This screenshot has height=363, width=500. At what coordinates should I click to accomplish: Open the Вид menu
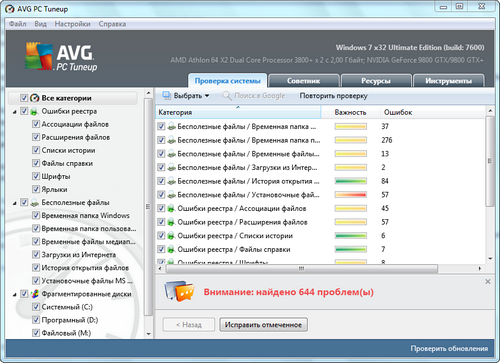[x=40, y=24]
